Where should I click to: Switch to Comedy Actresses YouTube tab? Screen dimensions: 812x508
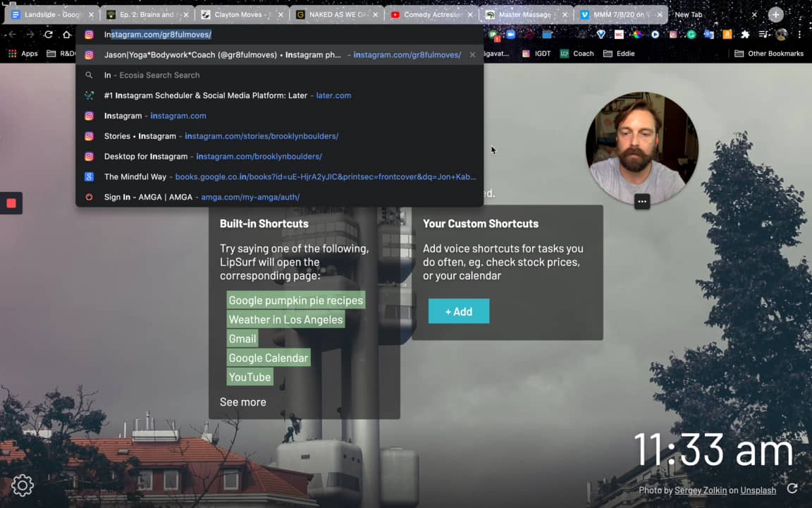point(431,15)
